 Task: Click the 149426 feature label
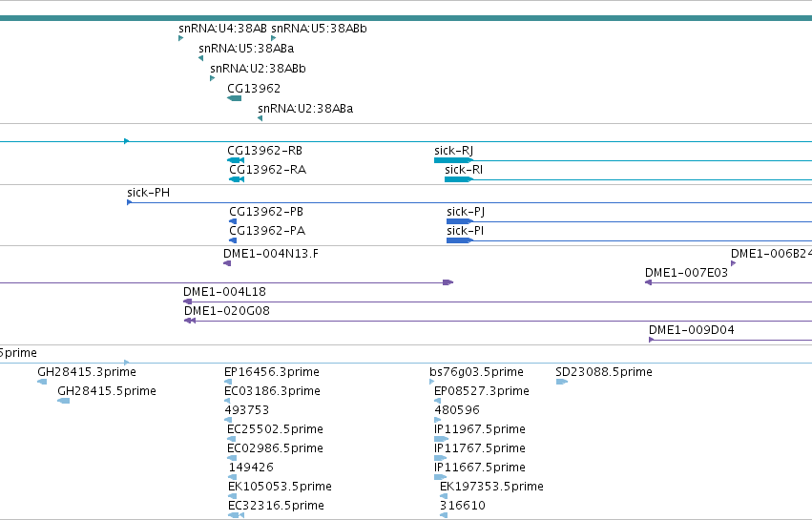click(x=251, y=468)
